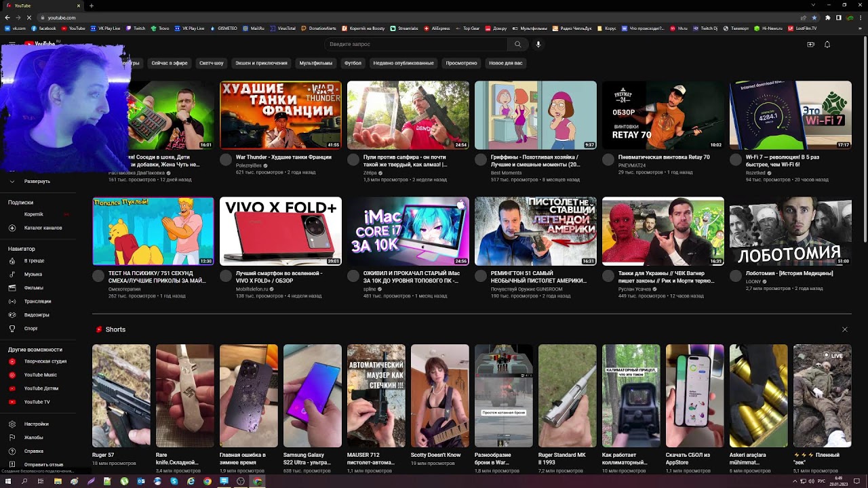
Task: Bookmark this page with the star icon
Action: 814,18
